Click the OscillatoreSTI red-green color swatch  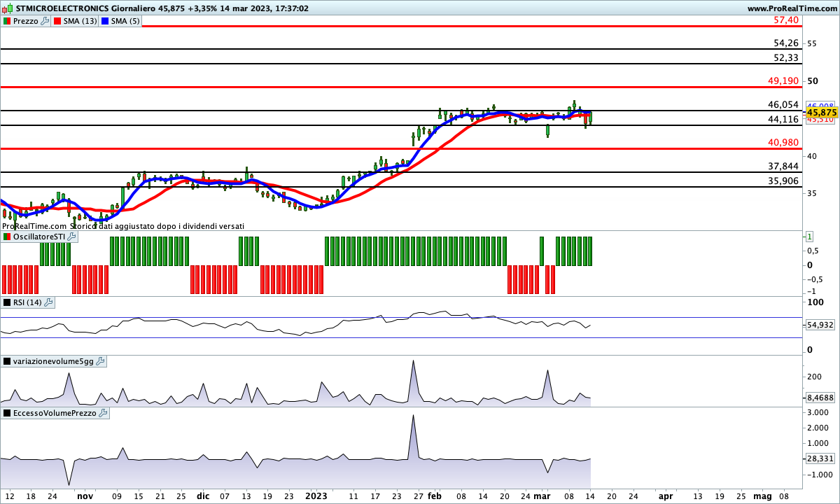point(7,238)
